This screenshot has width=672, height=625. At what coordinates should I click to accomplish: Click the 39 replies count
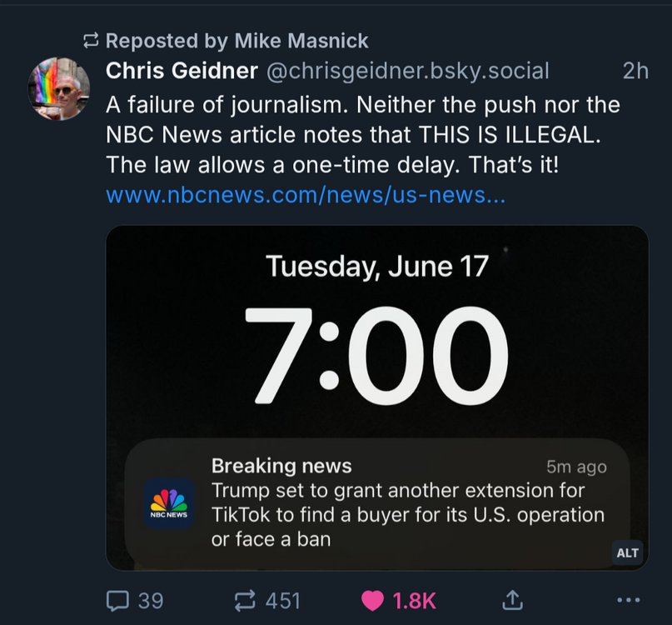(151, 600)
